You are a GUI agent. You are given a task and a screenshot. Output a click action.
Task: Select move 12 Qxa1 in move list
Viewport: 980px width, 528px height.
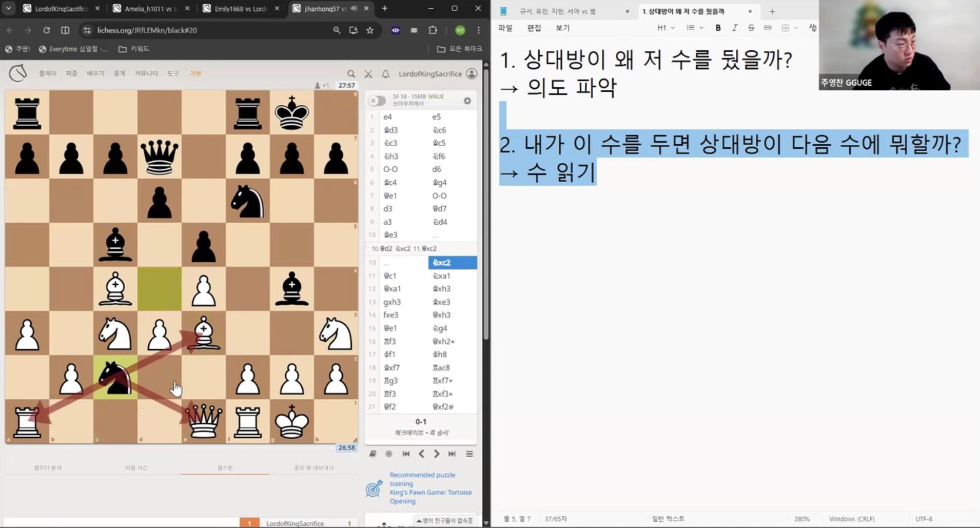393,289
